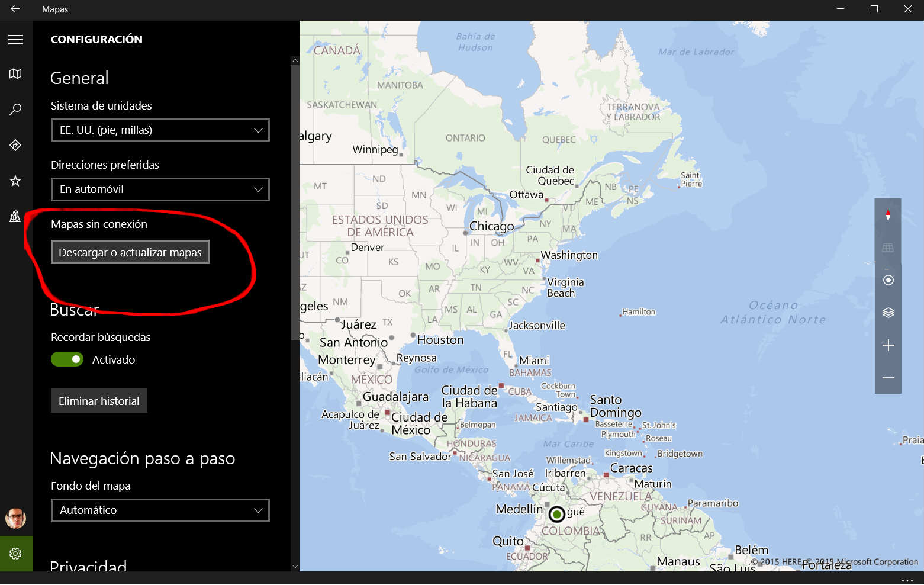Screen dimensions: 924x585
Task: Expand the Direcciones preferidas dropdown
Action: tap(160, 189)
